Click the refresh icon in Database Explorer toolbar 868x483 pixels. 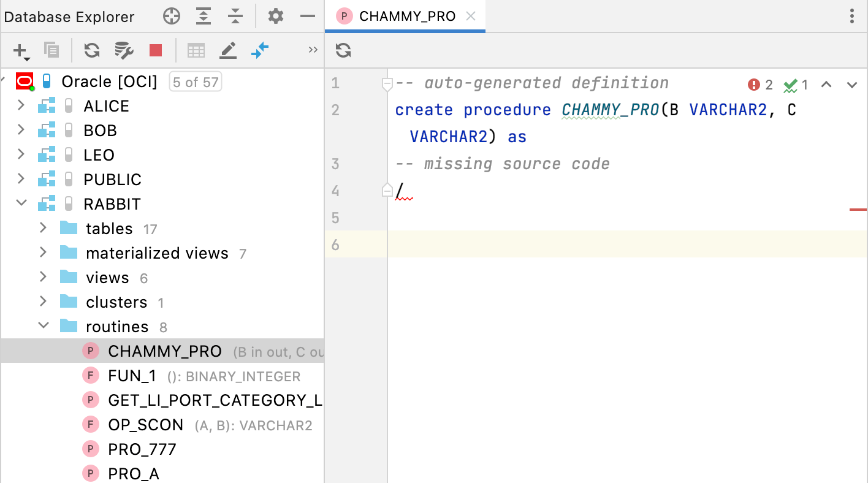click(92, 50)
